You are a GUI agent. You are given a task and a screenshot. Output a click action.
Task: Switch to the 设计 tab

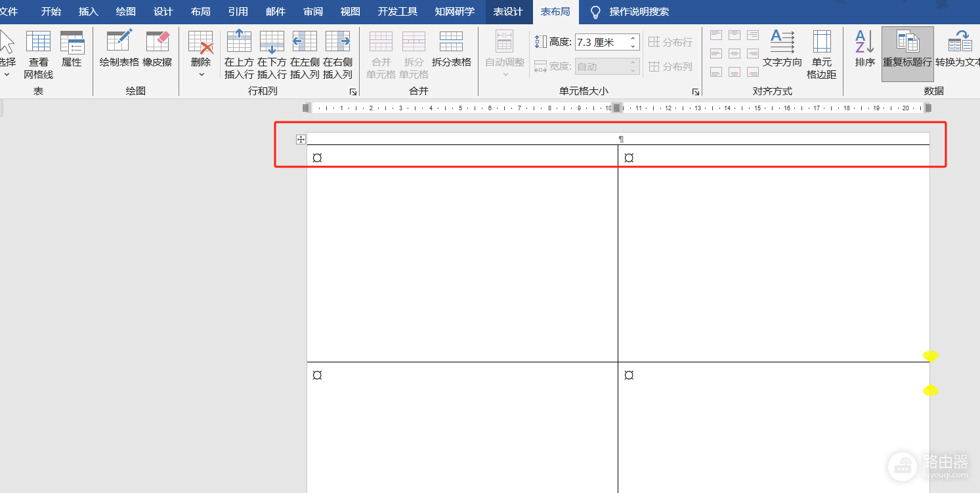[x=163, y=12]
